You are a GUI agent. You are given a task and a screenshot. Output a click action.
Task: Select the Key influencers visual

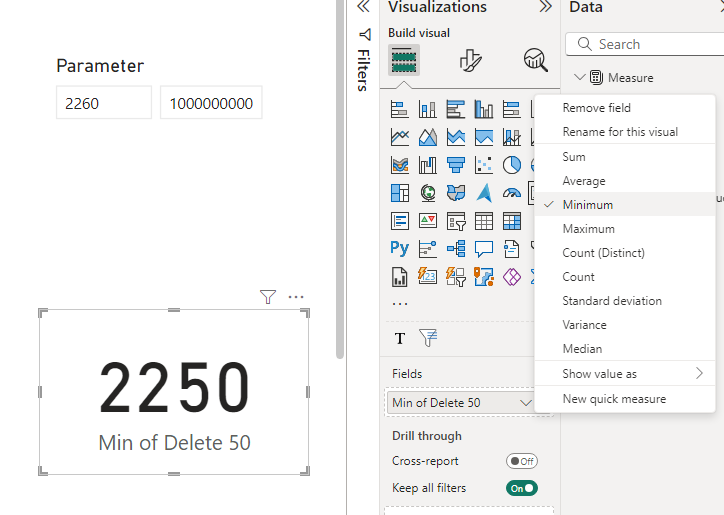click(x=428, y=249)
